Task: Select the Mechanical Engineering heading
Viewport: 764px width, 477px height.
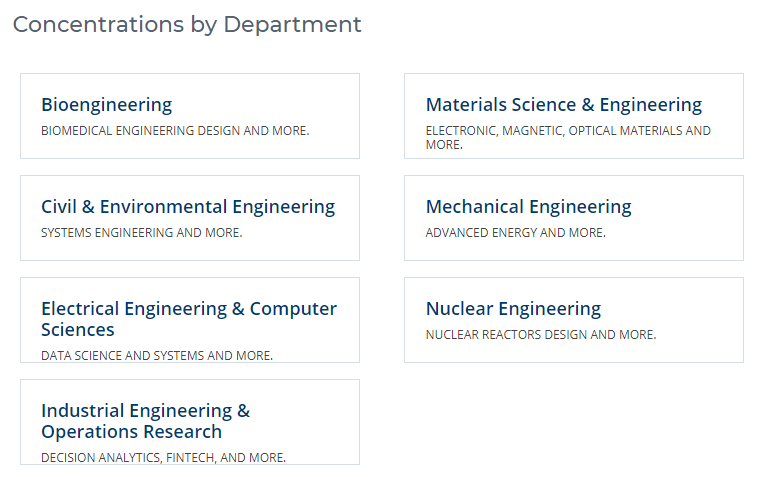Action: click(x=528, y=207)
